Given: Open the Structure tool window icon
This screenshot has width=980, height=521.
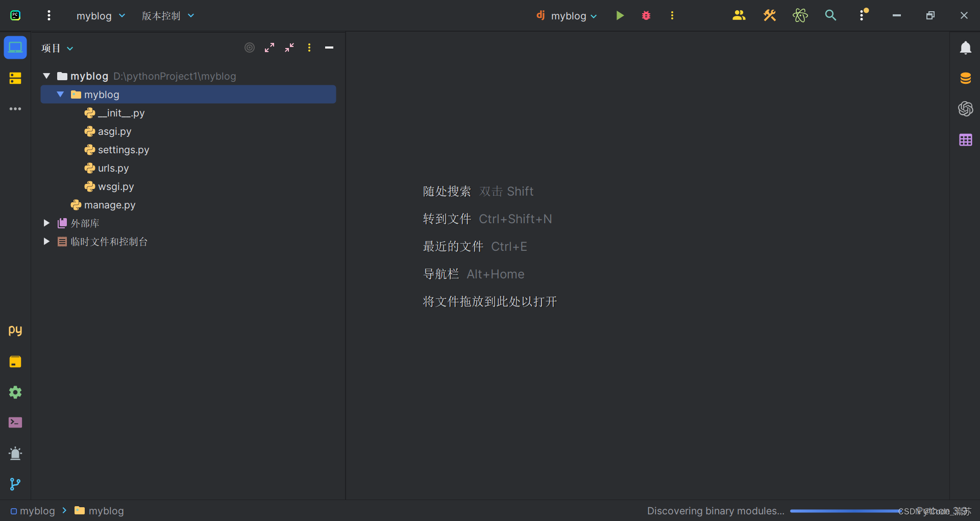Looking at the screenshot, I should pyautogui.click(x=15, y=78).
